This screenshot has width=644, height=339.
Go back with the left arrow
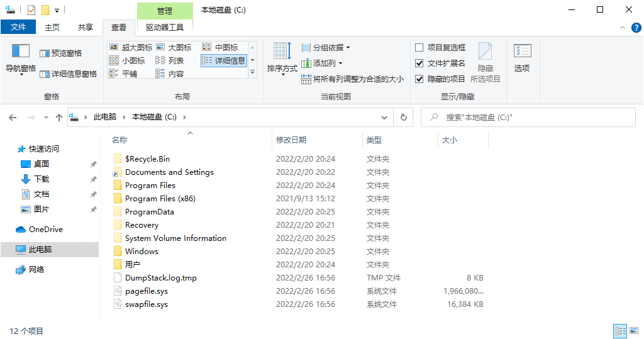(x=13, y=118)
